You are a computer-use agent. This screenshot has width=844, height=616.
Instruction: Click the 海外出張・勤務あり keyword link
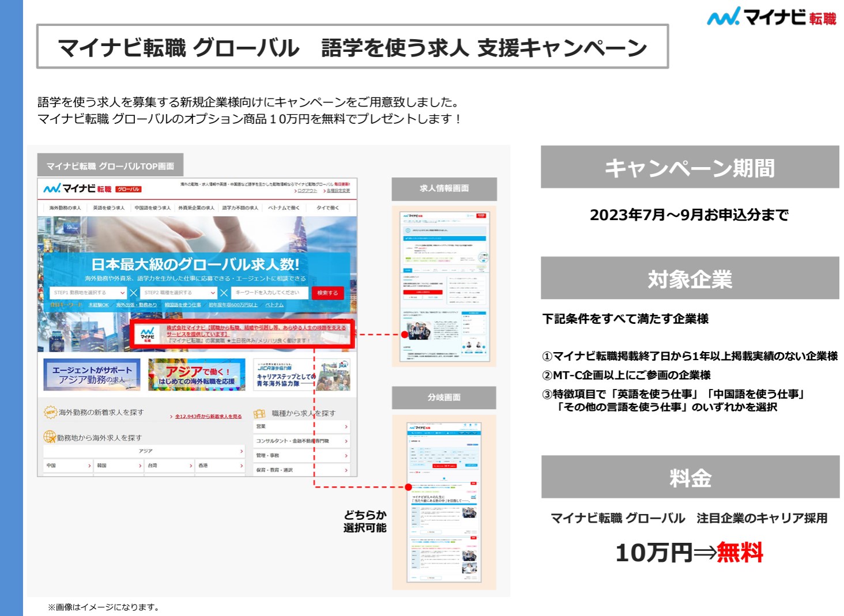(x=136, y=305)
